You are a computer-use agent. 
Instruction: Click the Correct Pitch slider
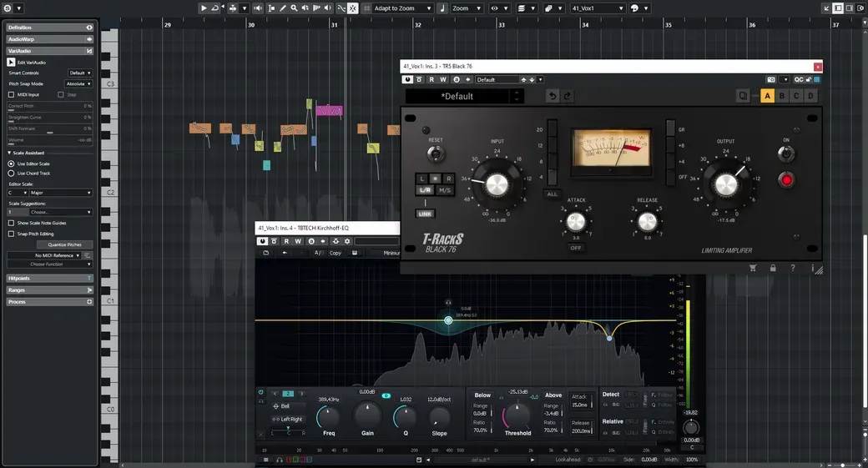50,106
